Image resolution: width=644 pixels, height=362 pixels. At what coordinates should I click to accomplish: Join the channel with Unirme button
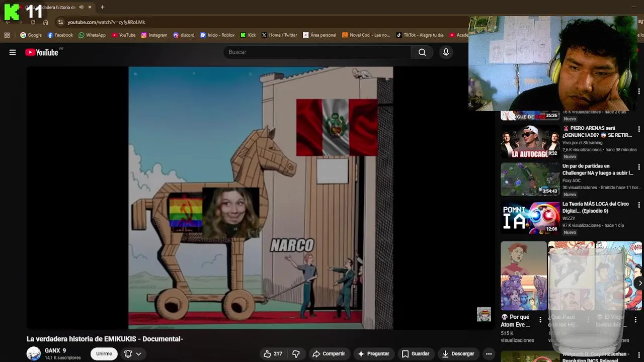point(104,354)
